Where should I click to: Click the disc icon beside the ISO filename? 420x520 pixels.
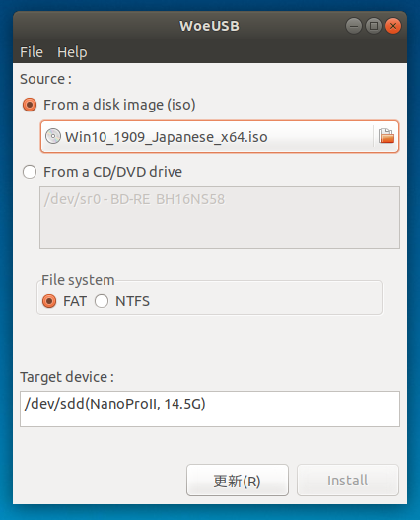53,136
